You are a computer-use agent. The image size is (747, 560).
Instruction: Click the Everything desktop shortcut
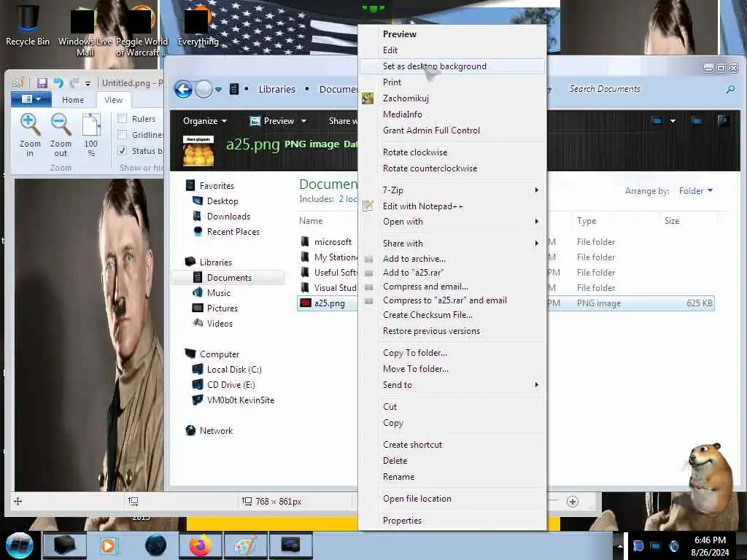[198, 26]
